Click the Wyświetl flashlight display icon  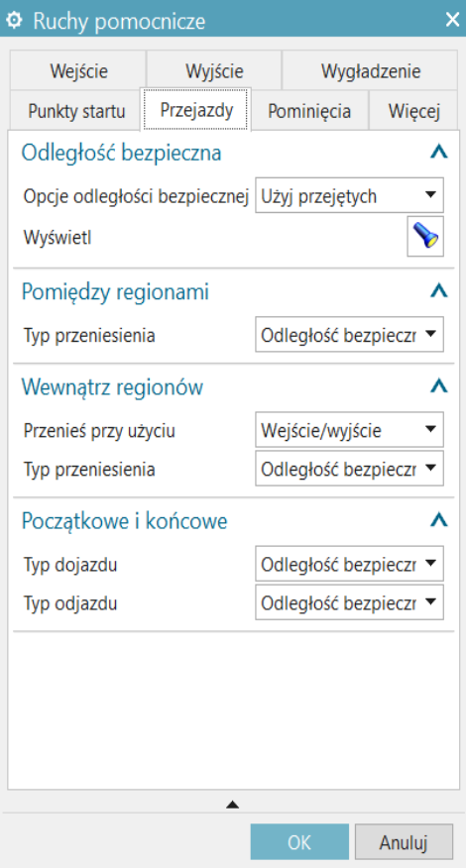[425, 237]
